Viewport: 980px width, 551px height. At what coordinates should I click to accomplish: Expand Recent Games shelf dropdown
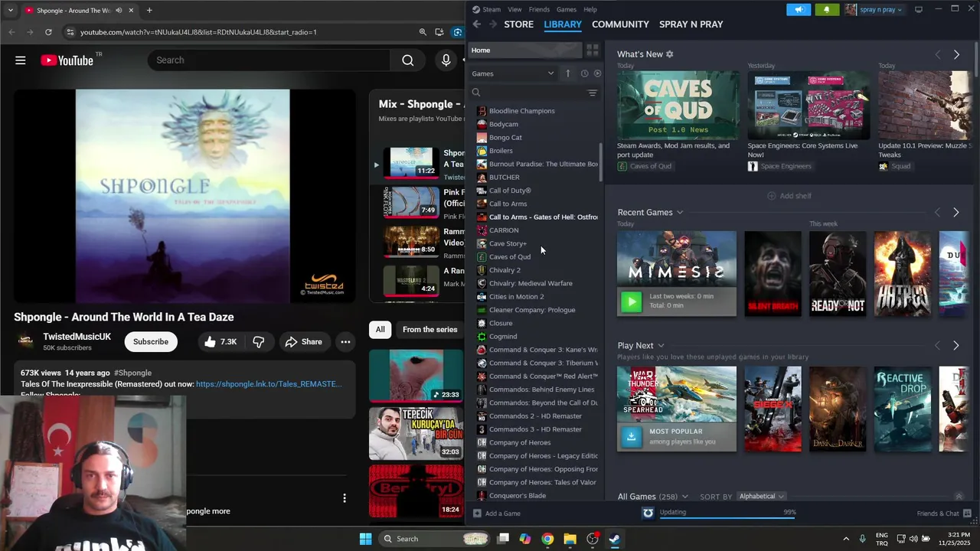pyautogui.click(x=680, y=213)
